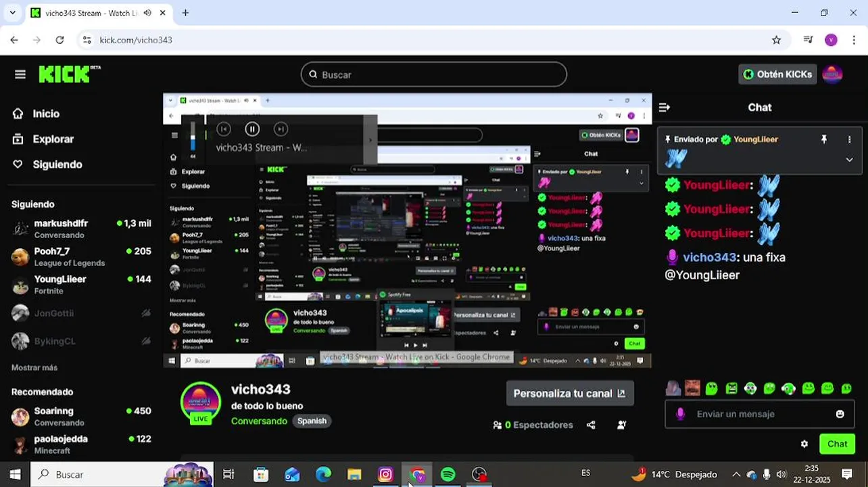
Task: Open recommended channel Soarinng
Action: tap(81, 416)
